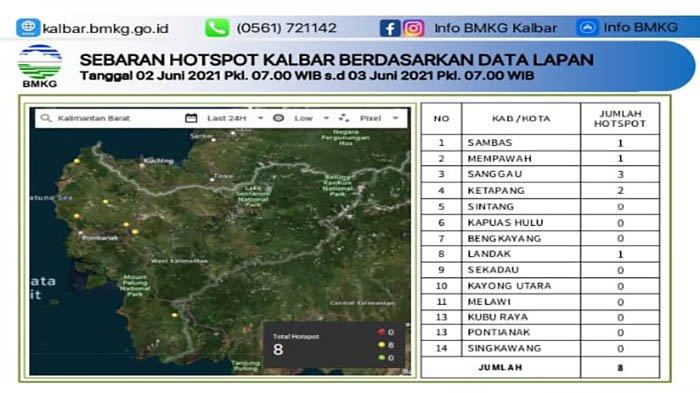This screenshot has width=700, height=393.
Task: Expand the Low confidence dropdown
Action: point(326,118)
